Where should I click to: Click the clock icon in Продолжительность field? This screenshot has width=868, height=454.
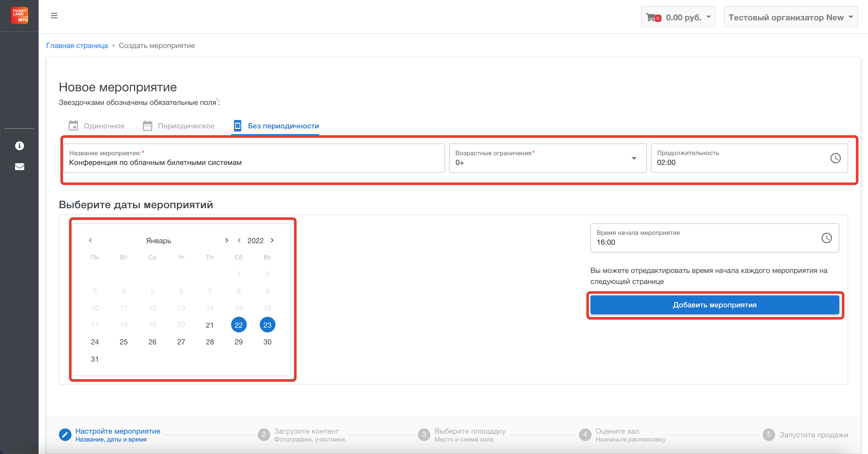(835, 158)
